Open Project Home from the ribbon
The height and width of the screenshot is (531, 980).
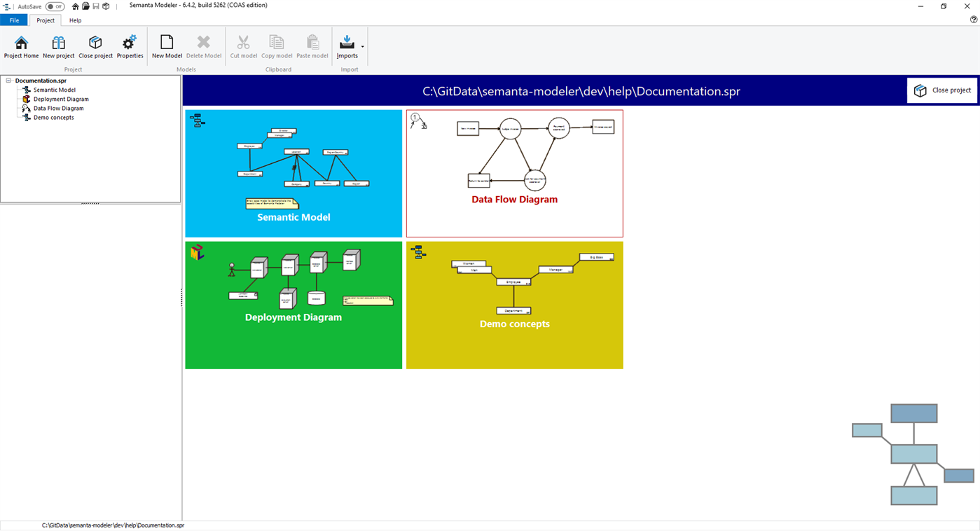coord(21,46)
